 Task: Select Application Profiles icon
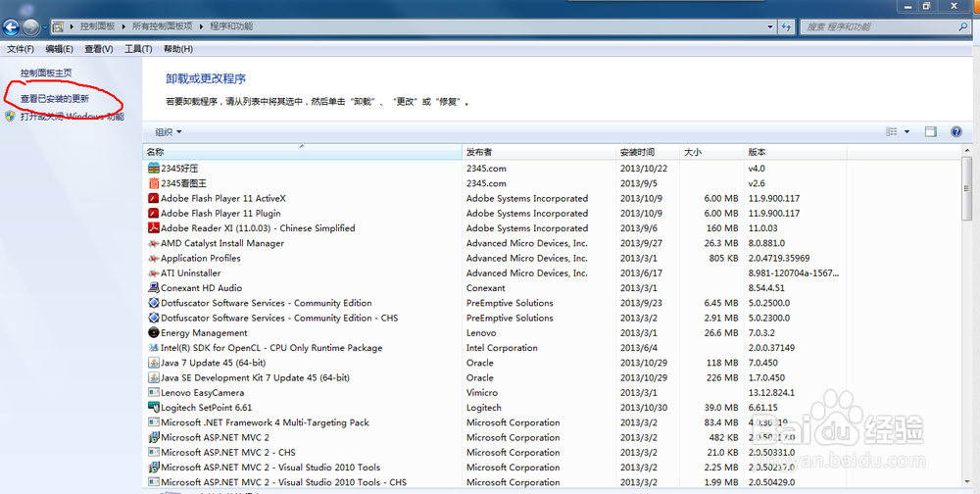pos(154,258)
